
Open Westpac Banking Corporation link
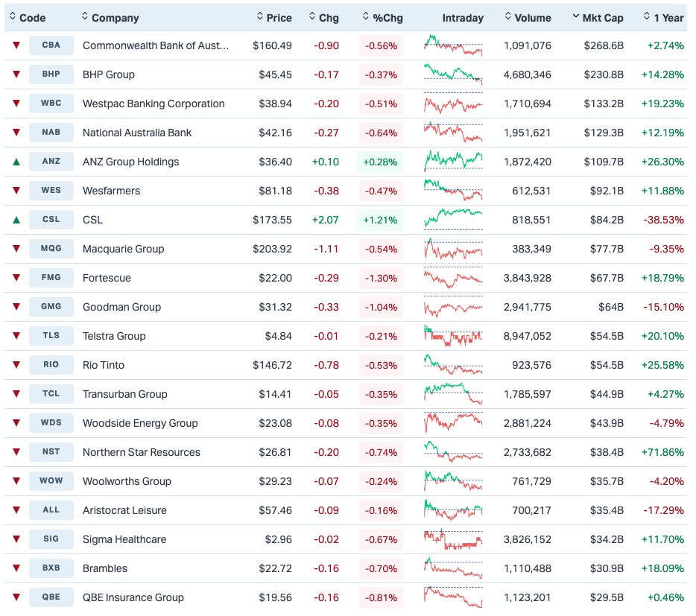pyautogui.click(x=154, y=104)
